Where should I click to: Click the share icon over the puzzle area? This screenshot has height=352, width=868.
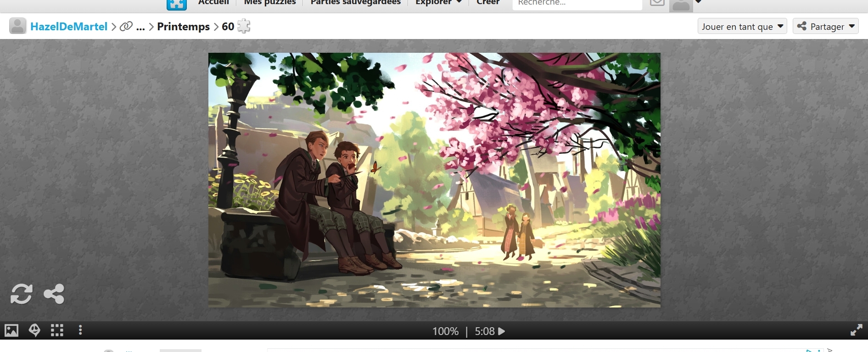pyautogui.click(x=54, y=294)
